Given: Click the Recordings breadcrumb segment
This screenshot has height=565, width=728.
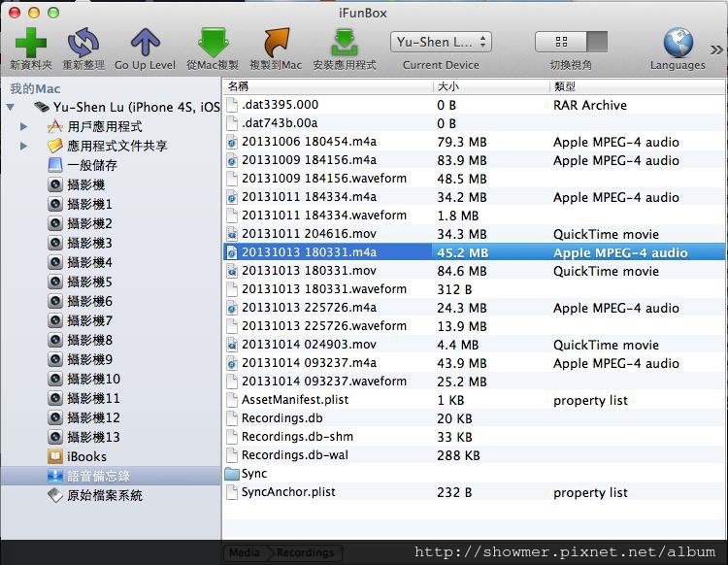Looking at the screenshot, I should point(305,552).
